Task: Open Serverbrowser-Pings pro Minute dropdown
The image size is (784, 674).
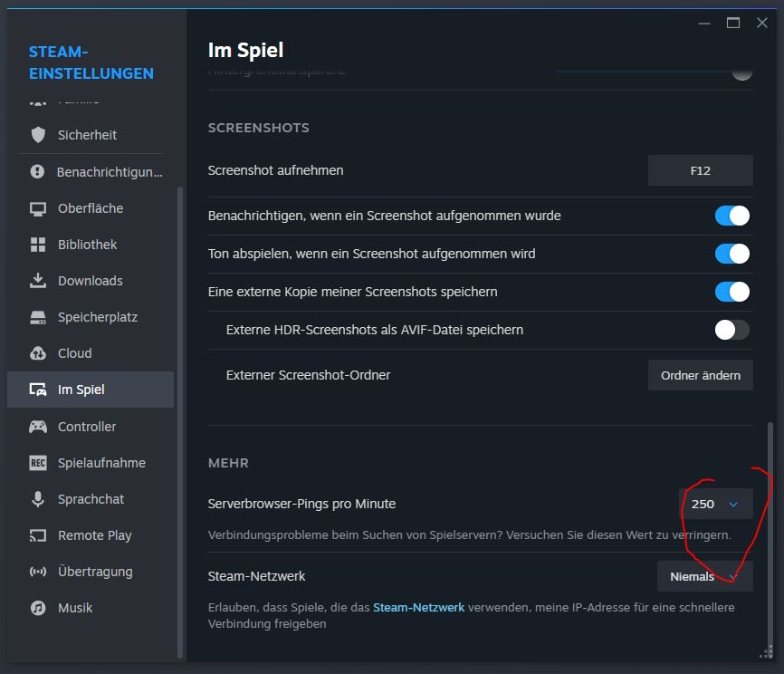Action: 715,504
